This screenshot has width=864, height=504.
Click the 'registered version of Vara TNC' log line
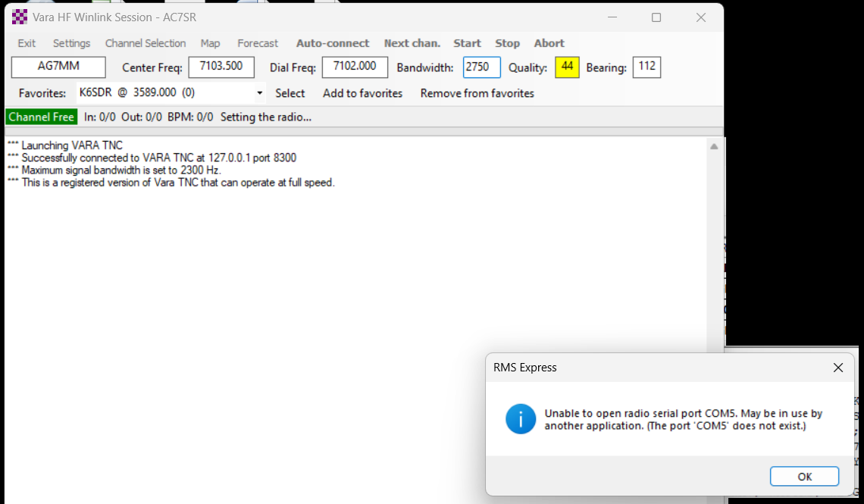pyautogui.click(x=171, y=183)
